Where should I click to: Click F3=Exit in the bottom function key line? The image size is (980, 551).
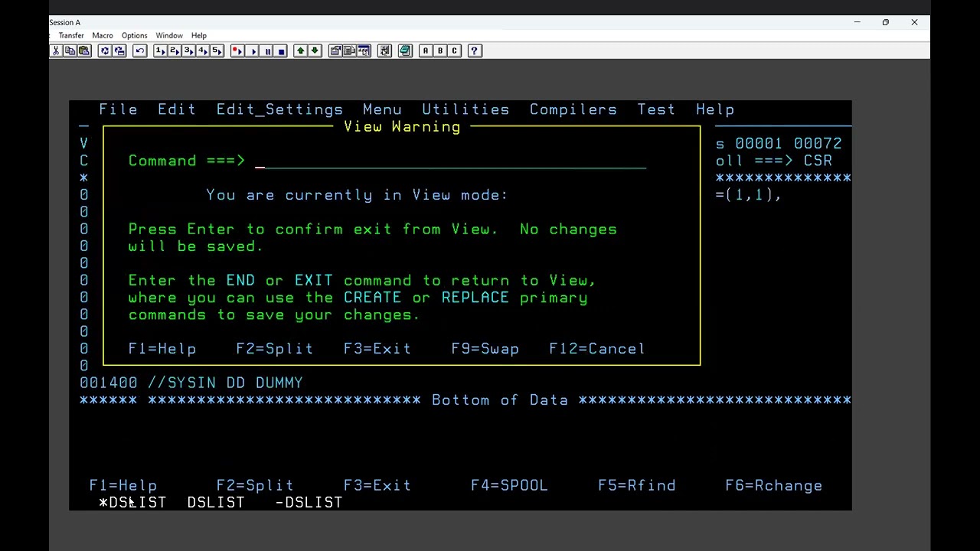(x=377, y=485)
